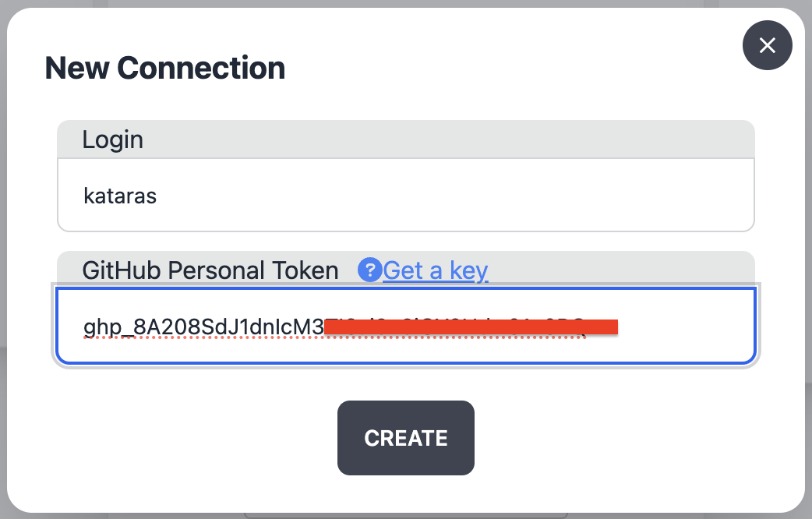
Task: Click empty space after the token's red bar
Action: 686,327
